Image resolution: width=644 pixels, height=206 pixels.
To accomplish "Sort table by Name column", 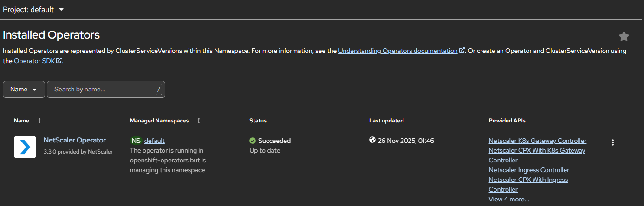I will (39, 121).
